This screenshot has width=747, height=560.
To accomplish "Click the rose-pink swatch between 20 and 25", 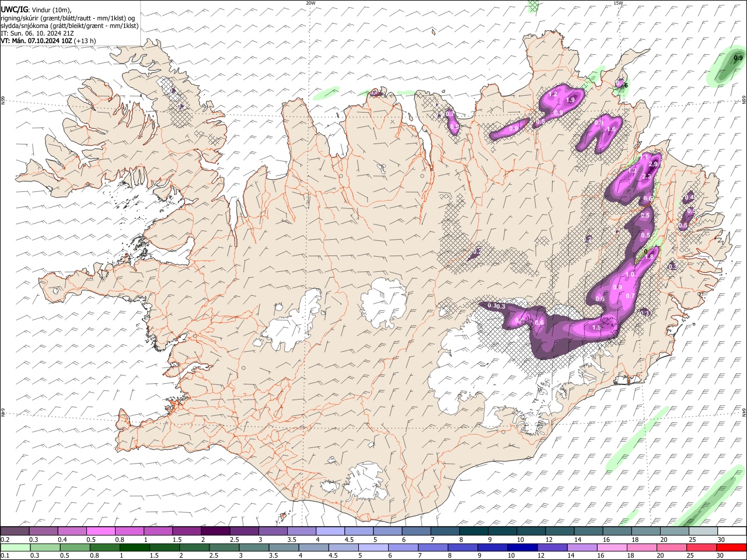I will click(672, 547).
